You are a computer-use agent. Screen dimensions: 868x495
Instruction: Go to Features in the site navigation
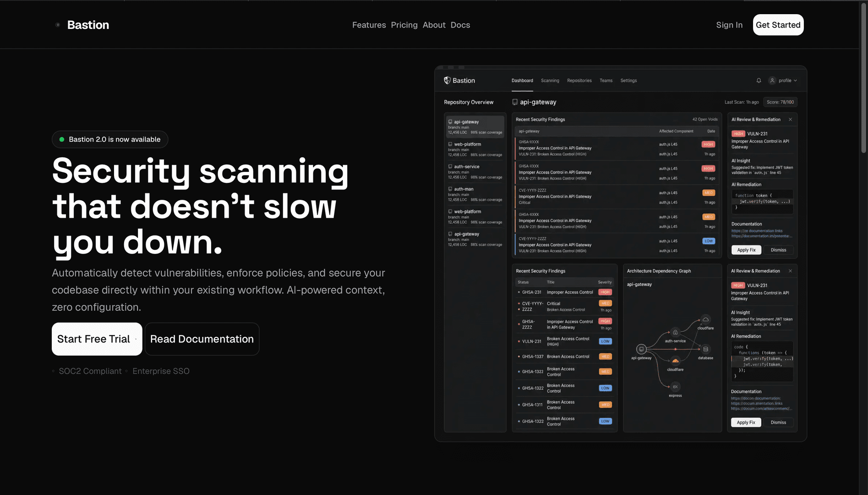pyautogui.click(x=369, y=25)
